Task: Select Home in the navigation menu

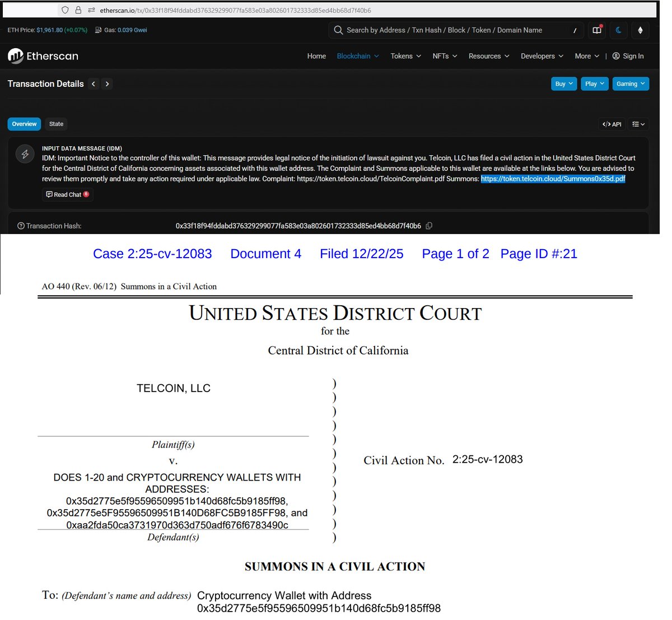Action: pos(316,56)
